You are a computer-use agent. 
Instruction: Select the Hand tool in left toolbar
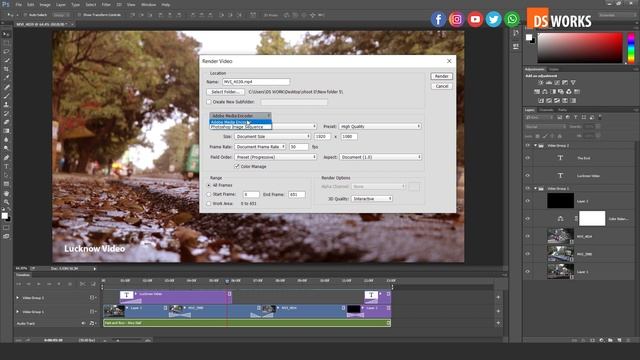point(6,193)
